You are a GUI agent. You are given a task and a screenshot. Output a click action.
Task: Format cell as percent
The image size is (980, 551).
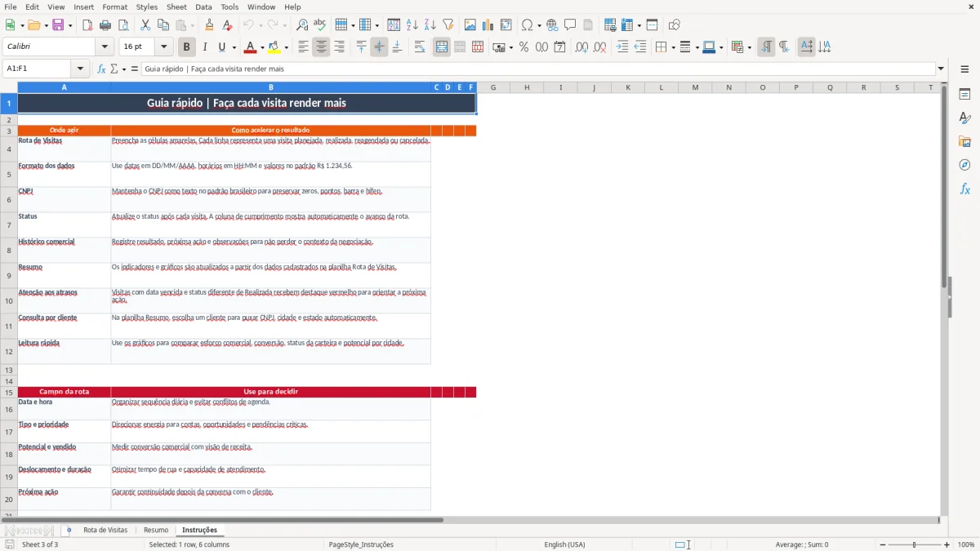click(523, 47)
